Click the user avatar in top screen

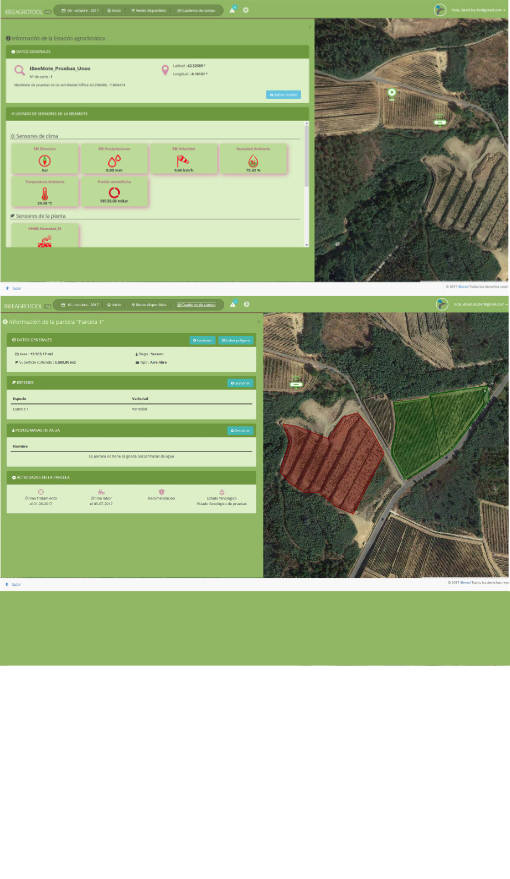pos(441,10)
